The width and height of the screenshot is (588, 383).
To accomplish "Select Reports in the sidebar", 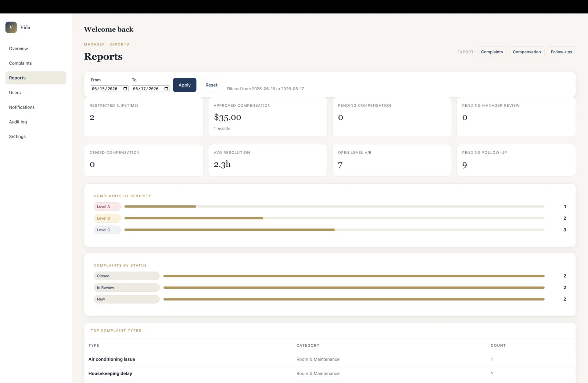I will (x=36, y=78).
